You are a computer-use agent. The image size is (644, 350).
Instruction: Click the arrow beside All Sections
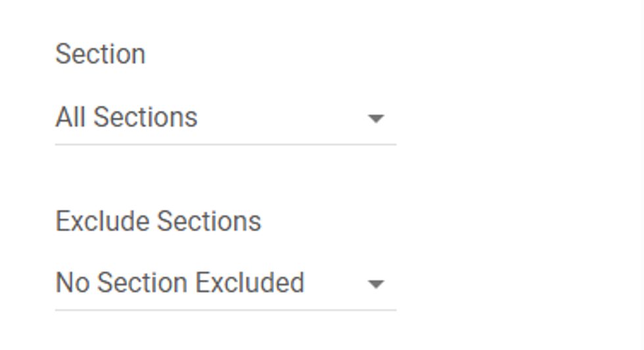point(375,119)
